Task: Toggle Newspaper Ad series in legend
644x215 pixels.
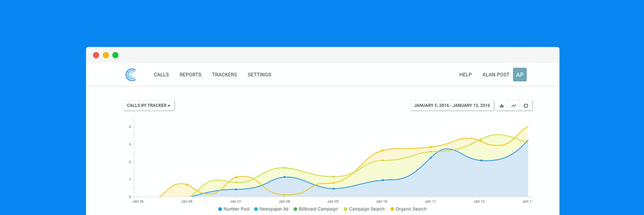Action: tap(270, 209)
